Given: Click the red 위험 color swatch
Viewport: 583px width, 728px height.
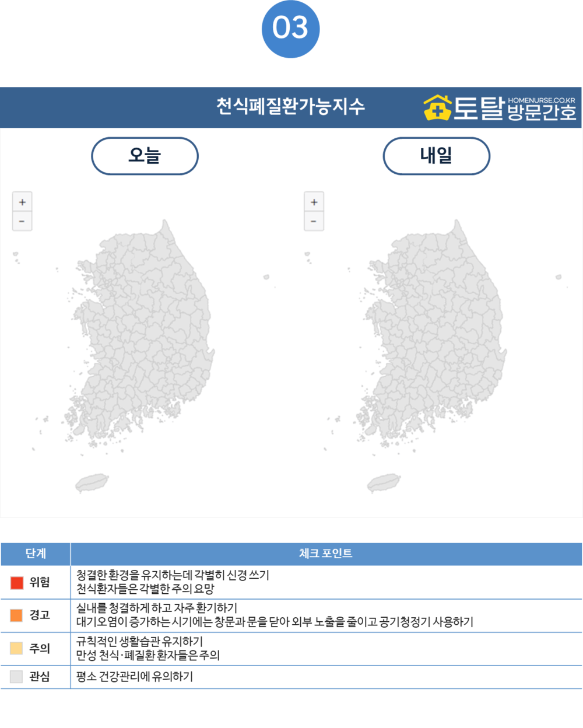Looking at the screenshot, I should pyautogui.click(x=17, y=582).
